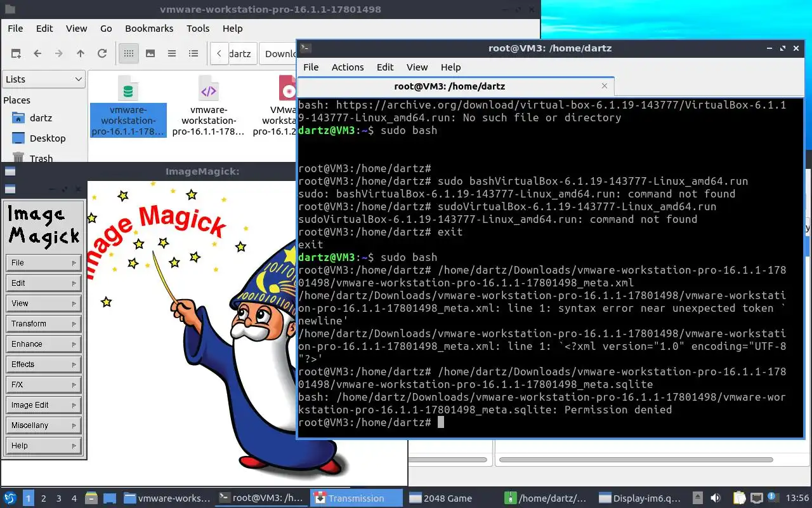
Task: Click show desktop panel icon
Action: (x=109, y=498)
